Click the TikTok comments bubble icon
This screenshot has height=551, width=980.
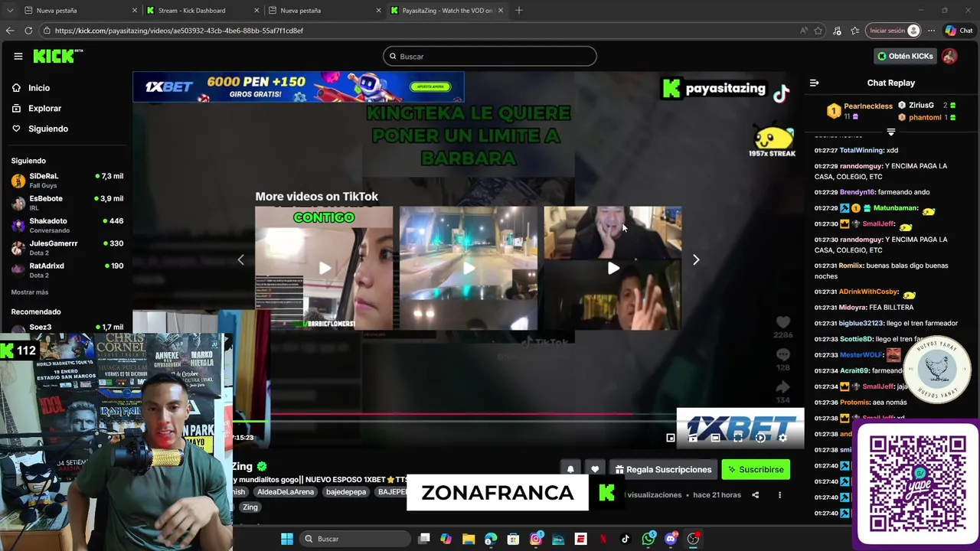(782, 355)
